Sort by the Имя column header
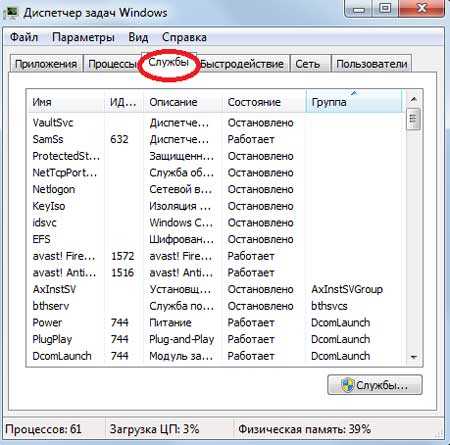Viewport: 450px width, 445px height. (x=66, y=102)
